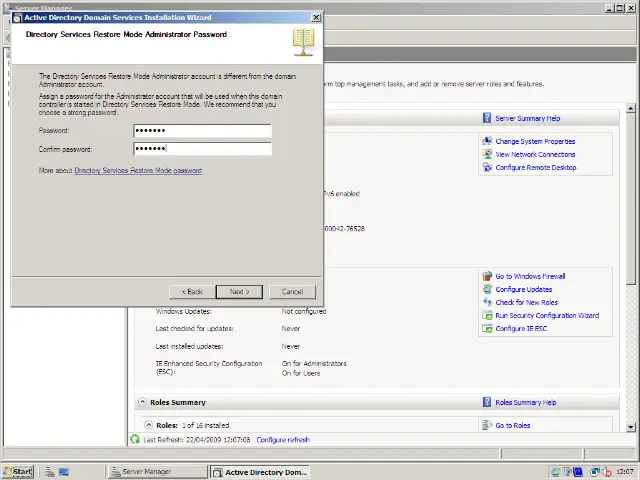
Task: Click the green refresh icon beside Last Refresh
Action: point(135,440)
